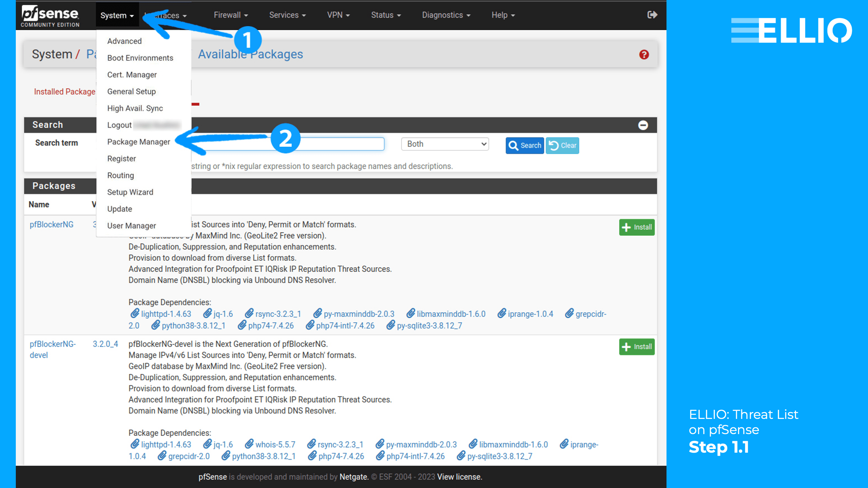Open the Both search filter dropdown

[445, 144]
